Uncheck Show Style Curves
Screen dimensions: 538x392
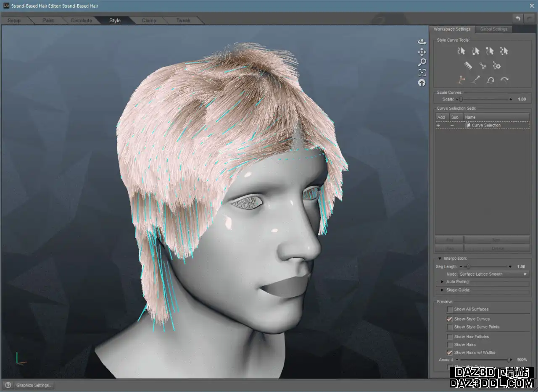[x=450, y=319]
